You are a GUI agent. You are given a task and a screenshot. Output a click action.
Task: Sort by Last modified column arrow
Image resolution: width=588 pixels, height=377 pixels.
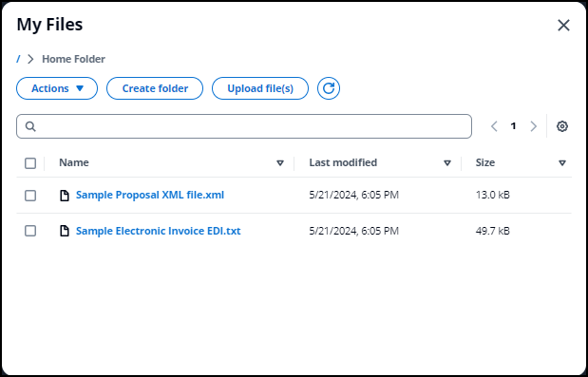tap(447, 163)
